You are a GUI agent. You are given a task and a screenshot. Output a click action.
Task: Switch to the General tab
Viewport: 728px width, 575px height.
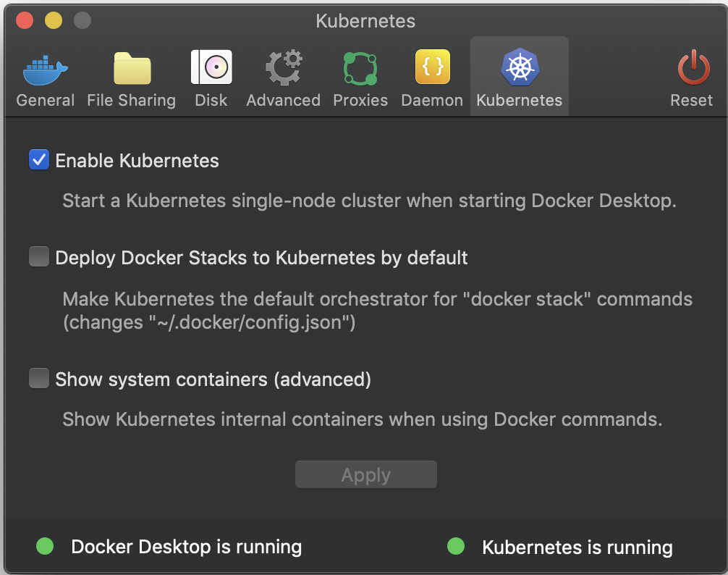[x=44, y=76]
